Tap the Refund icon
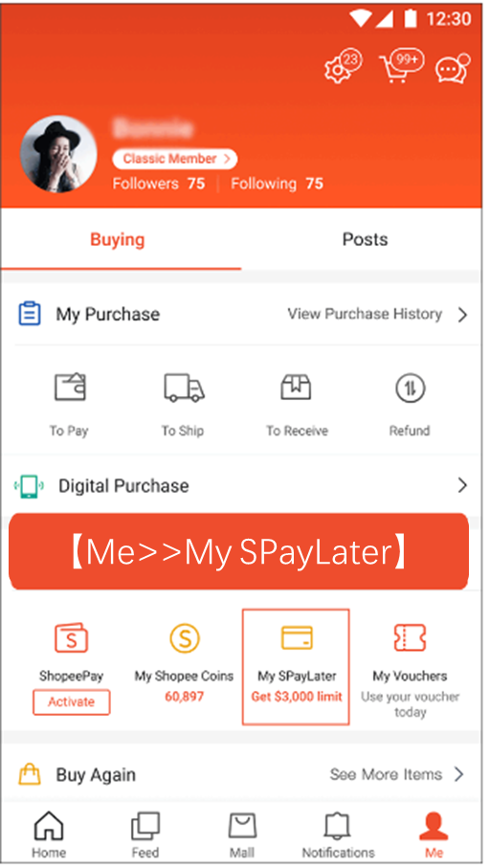This screenshot has width=490, height=868. [x=410, y=388]
